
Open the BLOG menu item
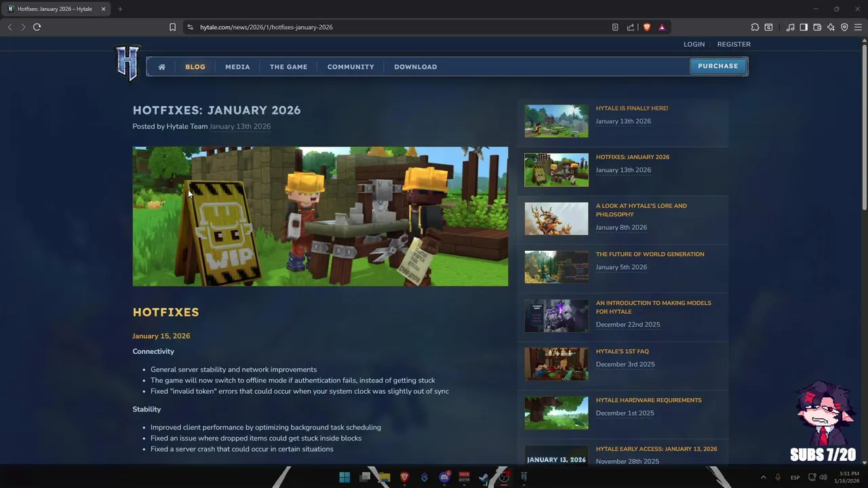coord(195,66)
